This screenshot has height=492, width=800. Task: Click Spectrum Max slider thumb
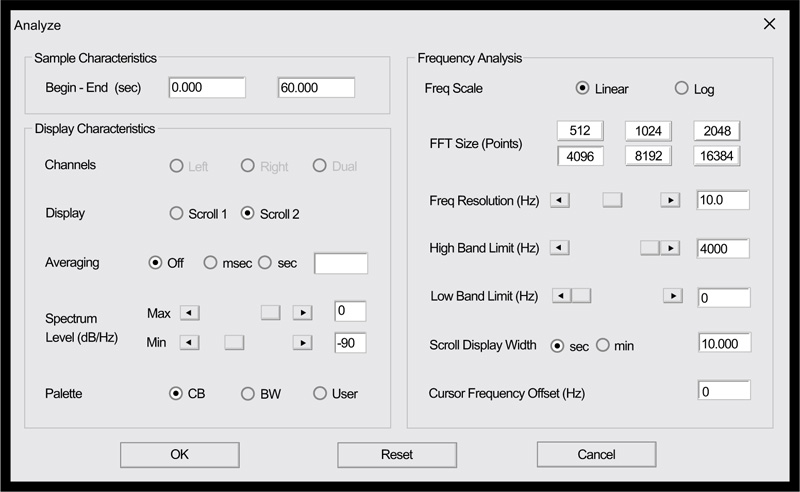[270, 312]
